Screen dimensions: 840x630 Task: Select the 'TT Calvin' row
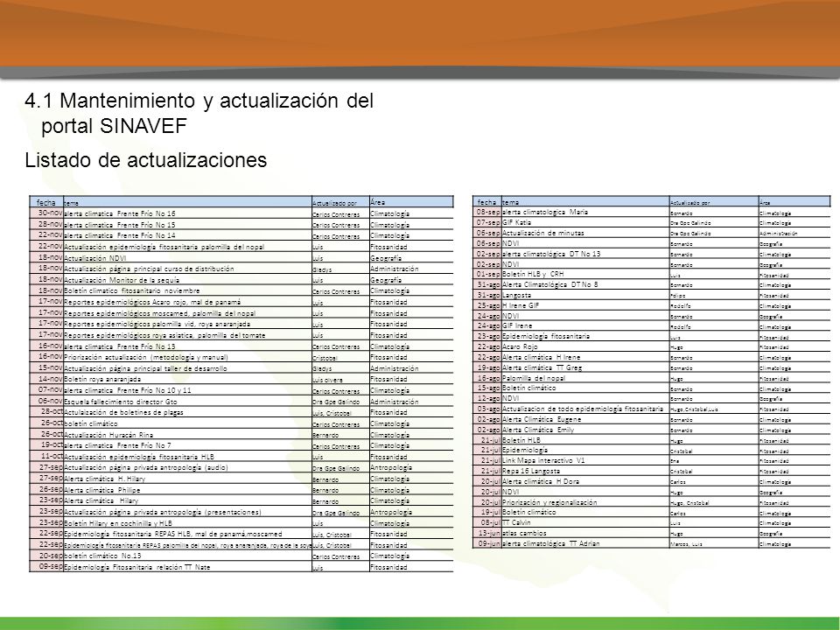click(x=651, y=522)
